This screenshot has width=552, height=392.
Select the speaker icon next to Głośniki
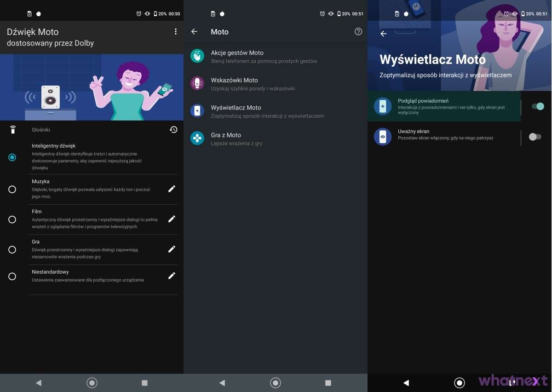[12, 129]
